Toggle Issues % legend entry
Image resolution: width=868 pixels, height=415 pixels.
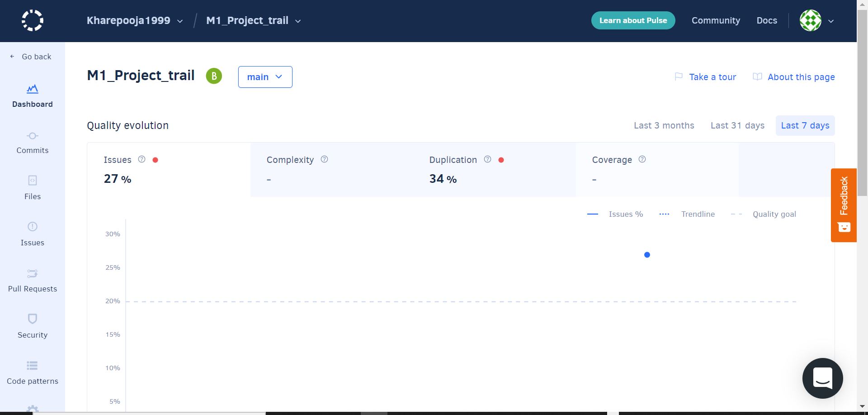point(615,214)
